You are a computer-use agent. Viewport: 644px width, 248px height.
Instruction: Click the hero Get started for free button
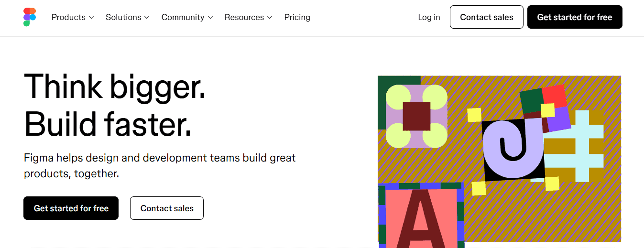71,208
